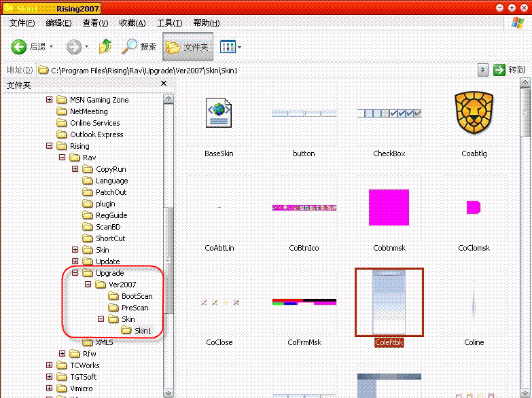Click the folder tree scroll-down arrow
Viewport: 532px width, 398px height.
pyautogui.click(x=169, y=393)
